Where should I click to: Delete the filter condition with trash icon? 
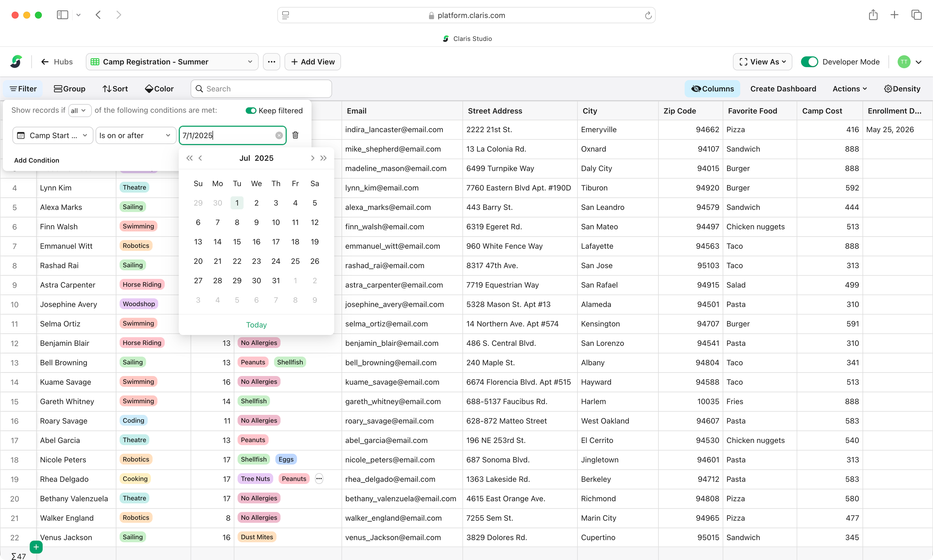pyautogui.click(x=295, y=135)
